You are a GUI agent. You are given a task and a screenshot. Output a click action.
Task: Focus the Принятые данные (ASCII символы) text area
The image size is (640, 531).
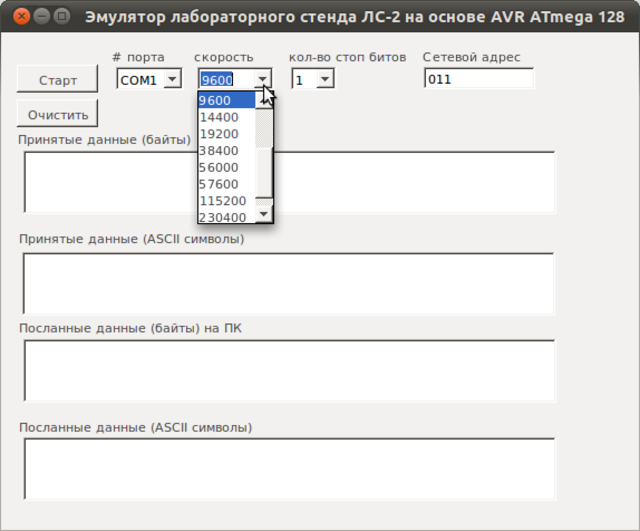click(x=289, y=283)
